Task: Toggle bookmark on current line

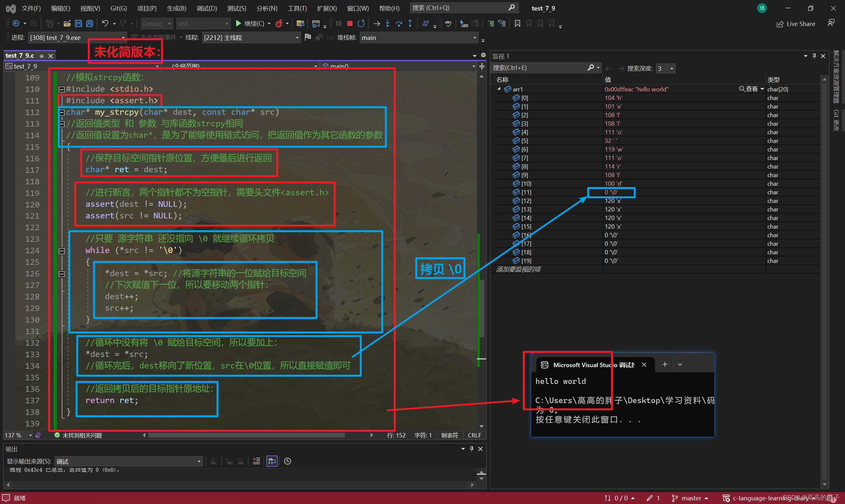Action: (517, 23)
